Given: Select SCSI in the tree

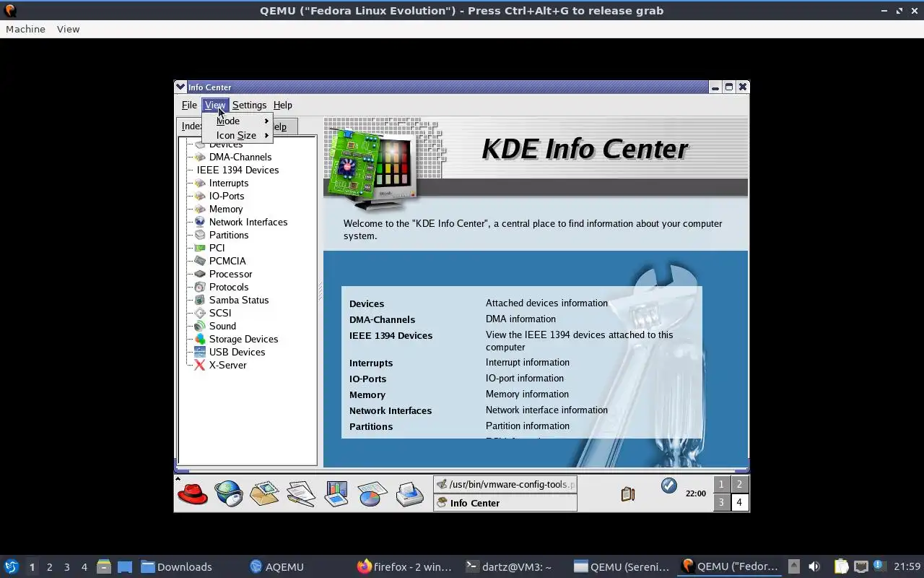Looking at the screenshot, I should pyautogui.click(x=220, y=313).
